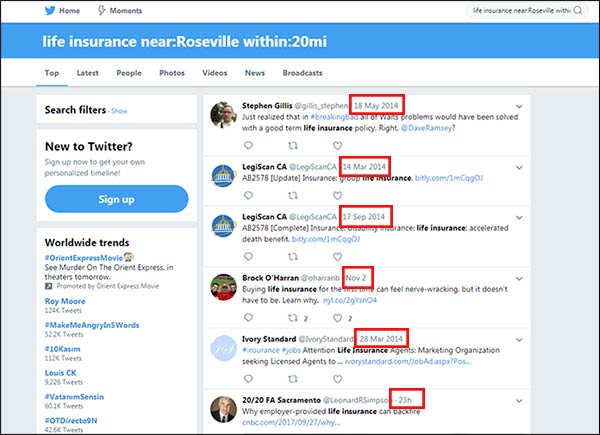
Task: Open Moments via the lightning bolt icon
Action: coord(101,10)
